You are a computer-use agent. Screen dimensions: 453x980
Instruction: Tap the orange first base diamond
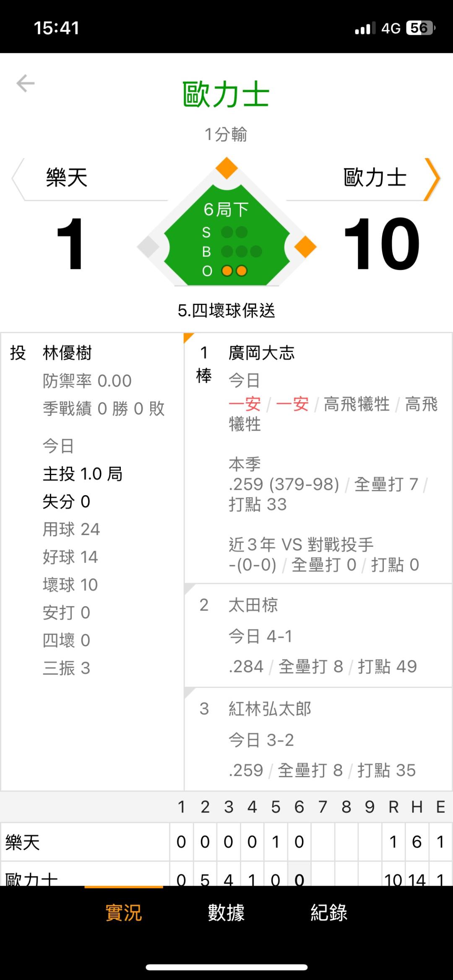coord(305,247)
